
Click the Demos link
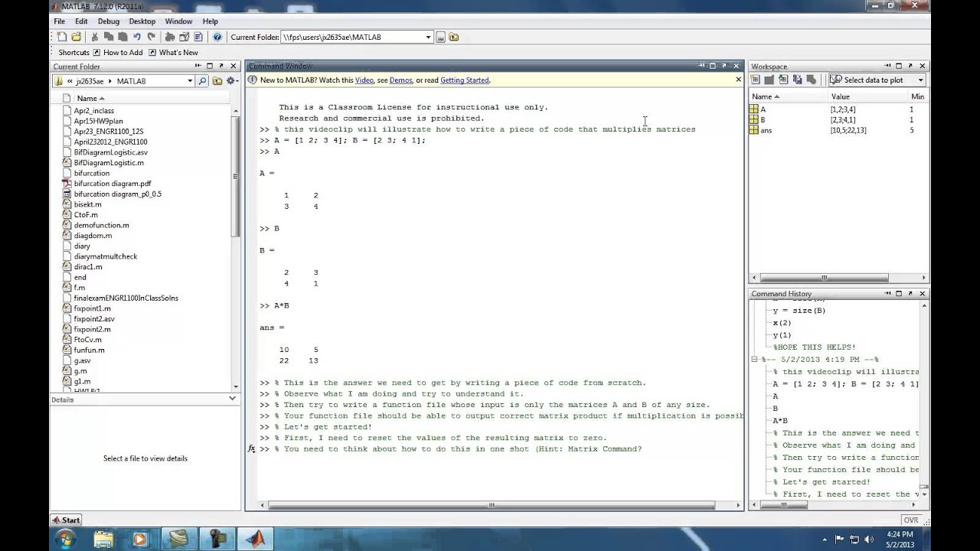point(400,80)
